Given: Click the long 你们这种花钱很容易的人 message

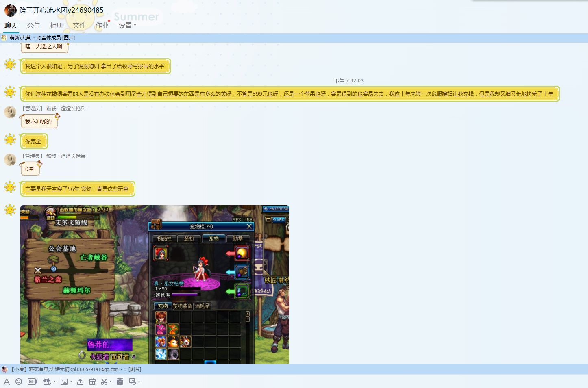Looking at the screenshot, I should (x=290, y=94).
